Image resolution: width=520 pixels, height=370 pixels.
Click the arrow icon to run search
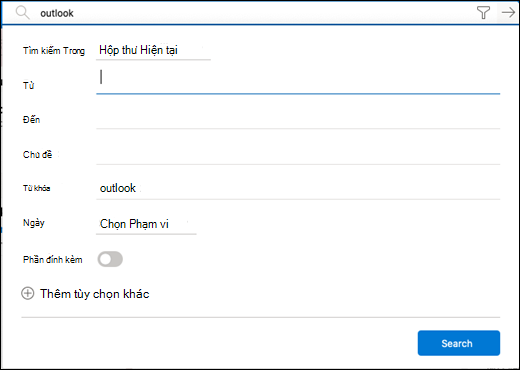coord(508,13)
